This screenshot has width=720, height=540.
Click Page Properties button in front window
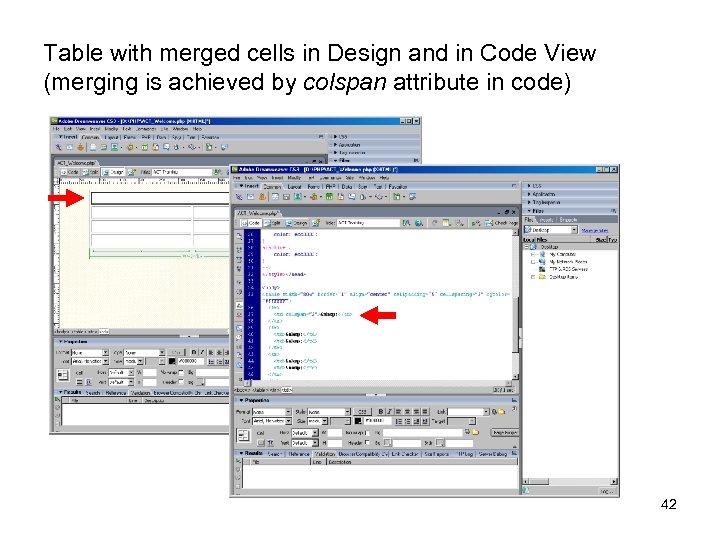pyautogui.click(x=505, y=433)
